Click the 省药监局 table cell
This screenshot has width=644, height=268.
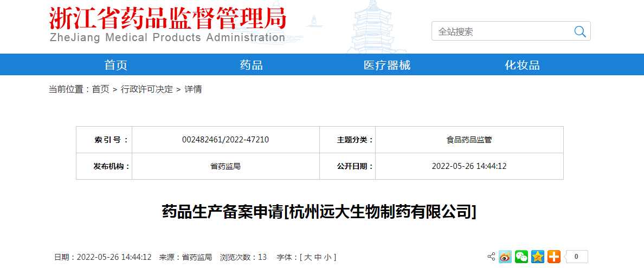[x=226, y=166]
